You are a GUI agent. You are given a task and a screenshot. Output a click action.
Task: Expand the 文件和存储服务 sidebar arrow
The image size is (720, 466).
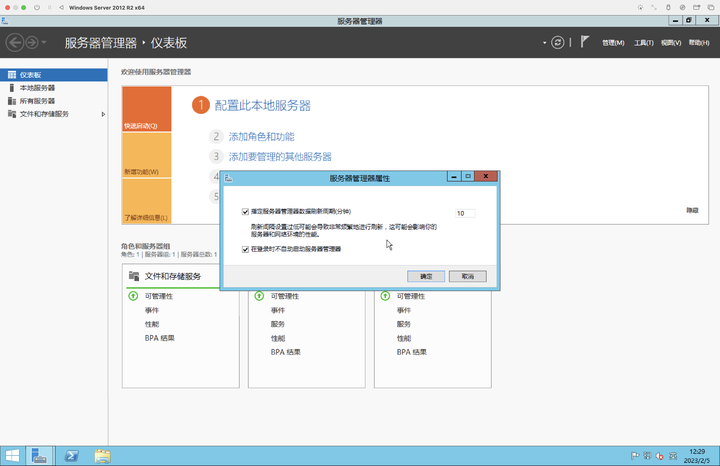click(x=103, y=114)
